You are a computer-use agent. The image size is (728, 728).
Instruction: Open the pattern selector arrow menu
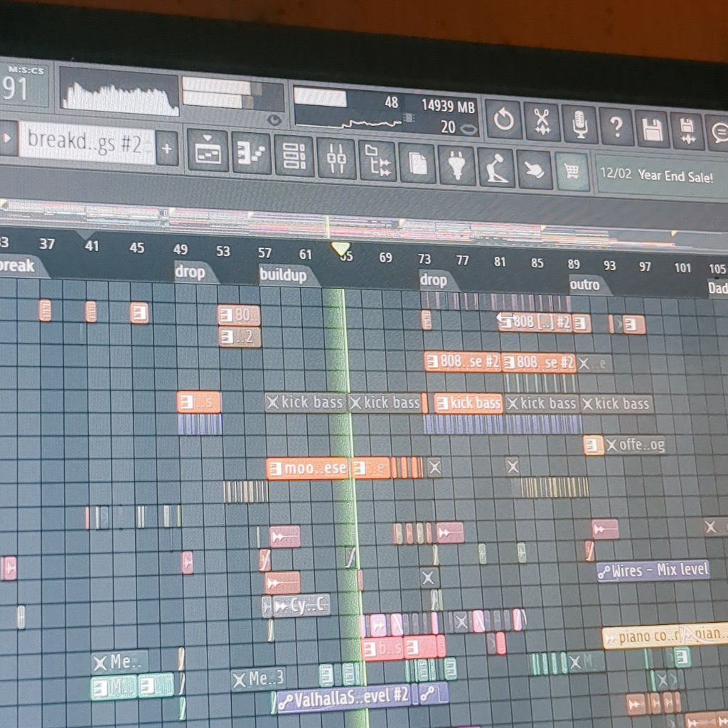point(7,139)
